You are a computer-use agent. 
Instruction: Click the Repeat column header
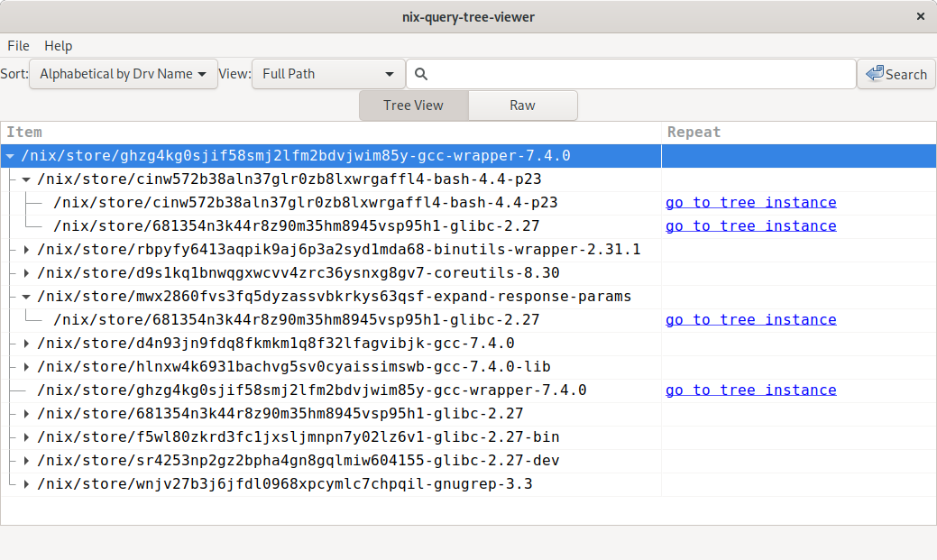click(798, 132)
